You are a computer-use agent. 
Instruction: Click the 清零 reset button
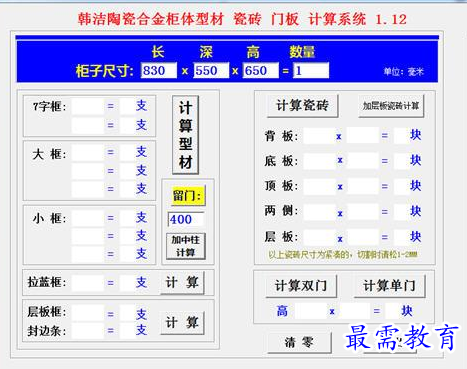pyautogui.click(x=299, y=342)
